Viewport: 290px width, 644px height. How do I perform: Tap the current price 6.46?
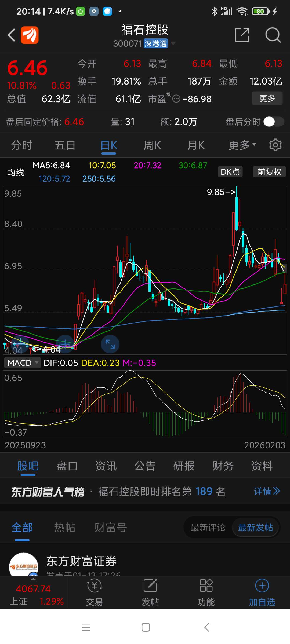tap(27, 68)
